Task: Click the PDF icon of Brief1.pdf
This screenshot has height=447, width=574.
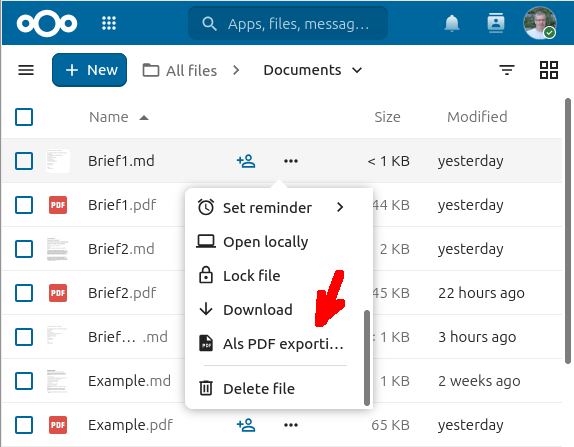Action: pyautogui.click(x=58, y=205)
